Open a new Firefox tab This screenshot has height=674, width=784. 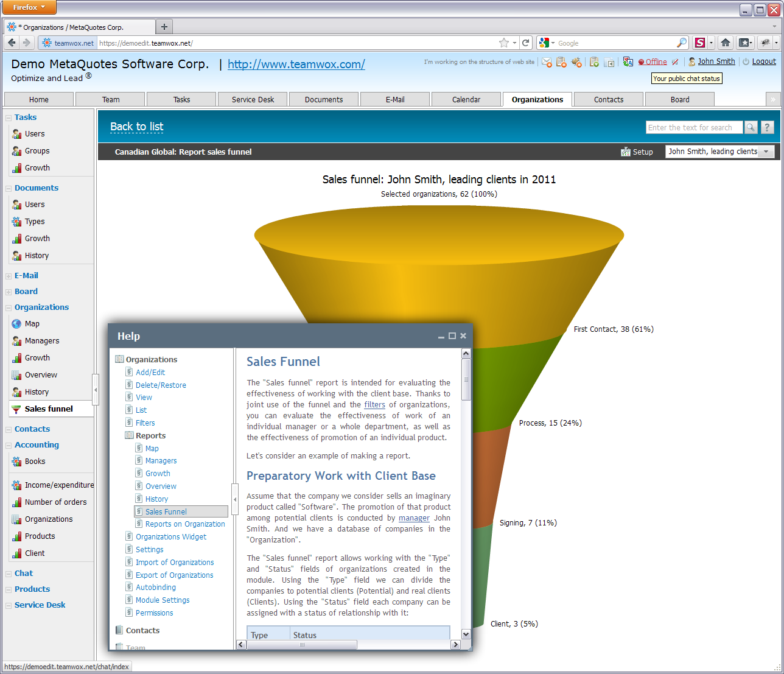164,27
